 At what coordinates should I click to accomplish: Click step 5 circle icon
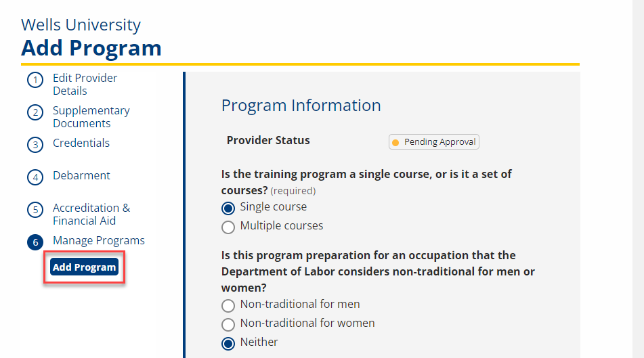(35, 210)
